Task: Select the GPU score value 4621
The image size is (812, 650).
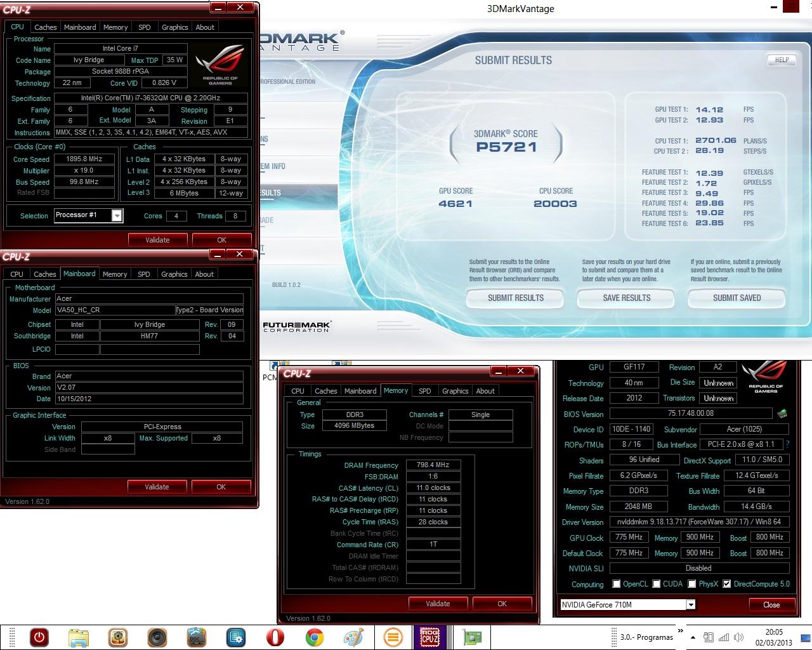Action: (455, 204)
